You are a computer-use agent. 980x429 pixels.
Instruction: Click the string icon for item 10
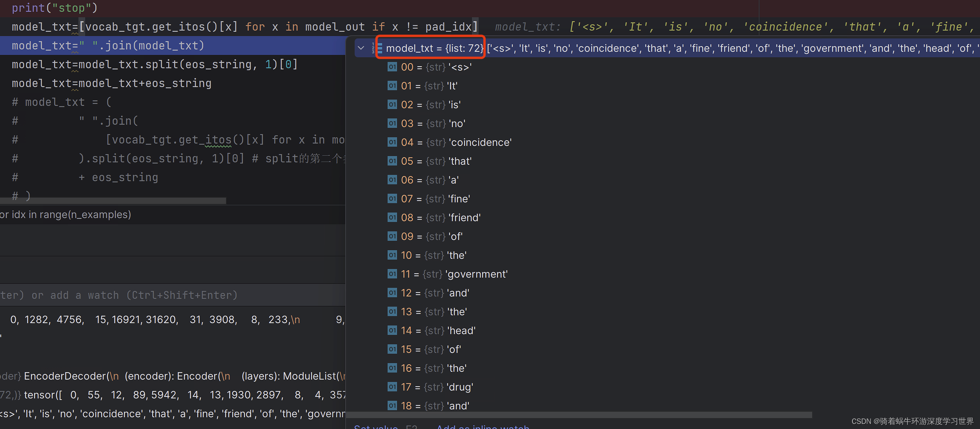392,255
